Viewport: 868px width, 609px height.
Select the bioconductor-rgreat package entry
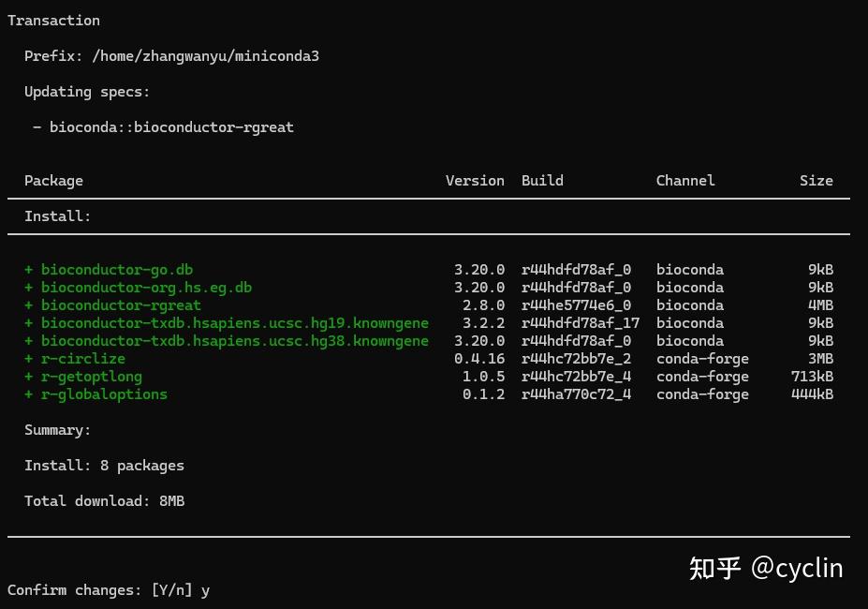coord(121,304)
